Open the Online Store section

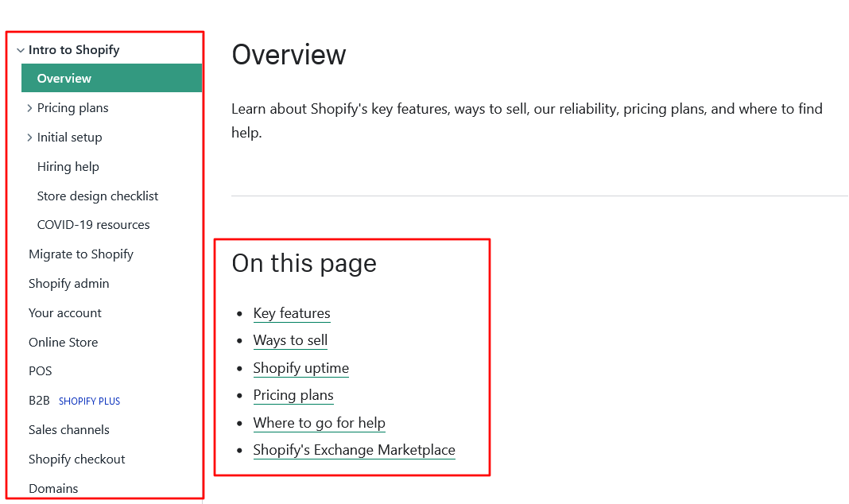[63, 342]
